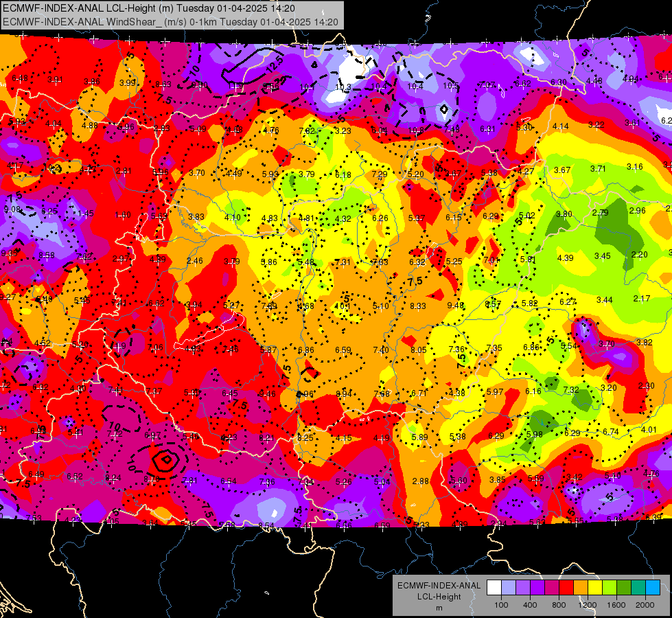This screenshot has width=672, height=618.
Task: Click the wind shear value 8.33
Action: [418, 306]
